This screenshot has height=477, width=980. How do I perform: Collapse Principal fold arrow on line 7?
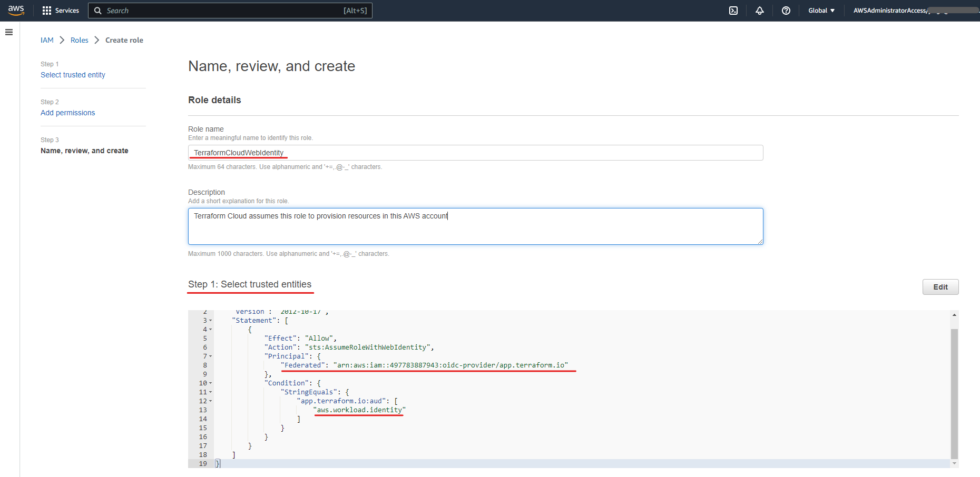211,356
